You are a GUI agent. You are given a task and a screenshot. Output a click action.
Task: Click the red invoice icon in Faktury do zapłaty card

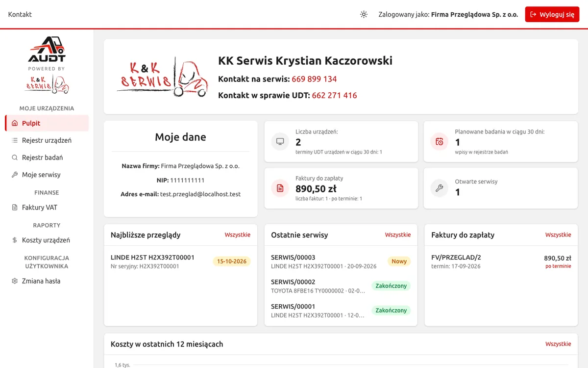point(280,188)
